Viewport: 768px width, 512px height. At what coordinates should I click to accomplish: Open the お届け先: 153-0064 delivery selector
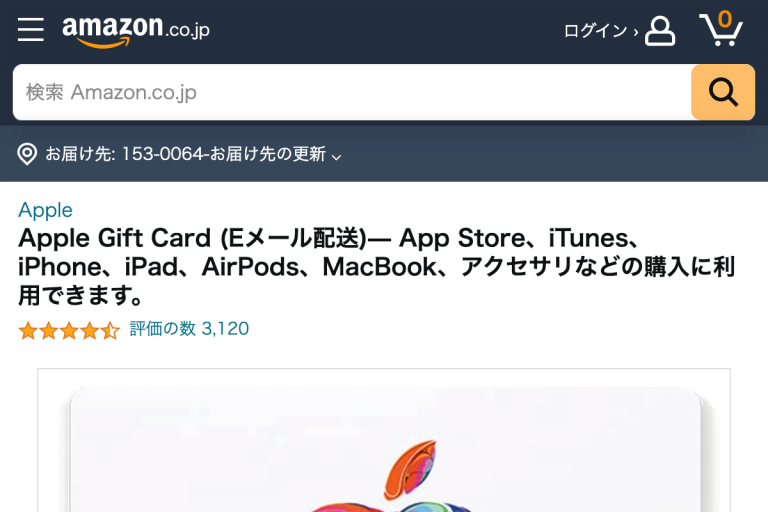[179, 154]
